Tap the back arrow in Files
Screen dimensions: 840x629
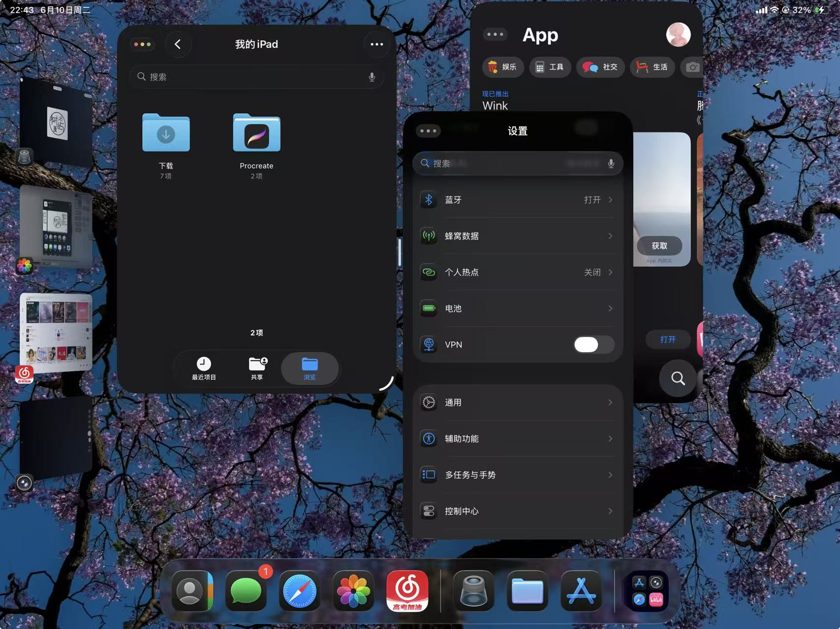(x=178, y=44)
